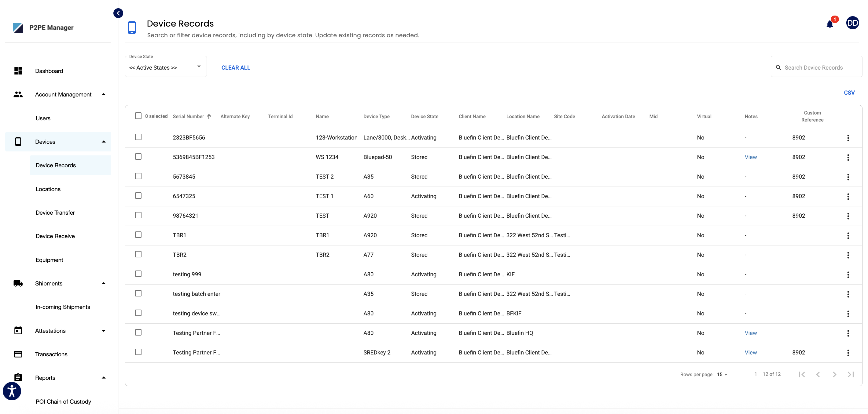
Task: Sort by the Device State column
Action: pos(425,116)
